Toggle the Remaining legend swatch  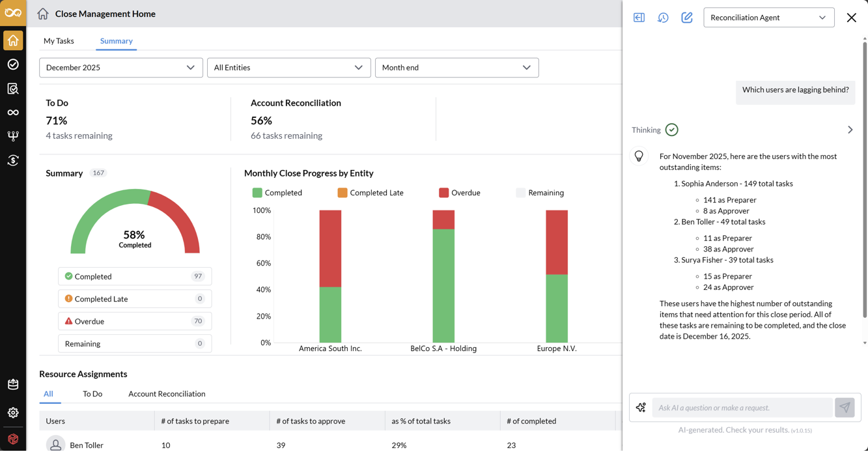[520, 193]
